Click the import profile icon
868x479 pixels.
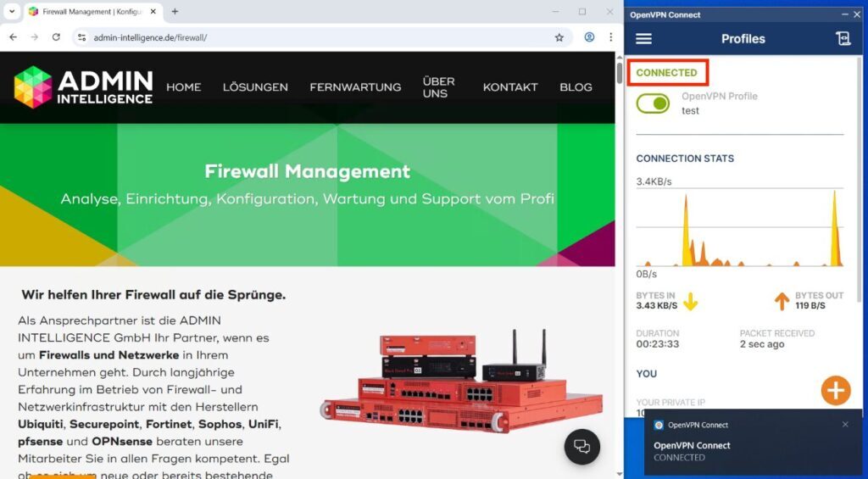pos(843,39)
